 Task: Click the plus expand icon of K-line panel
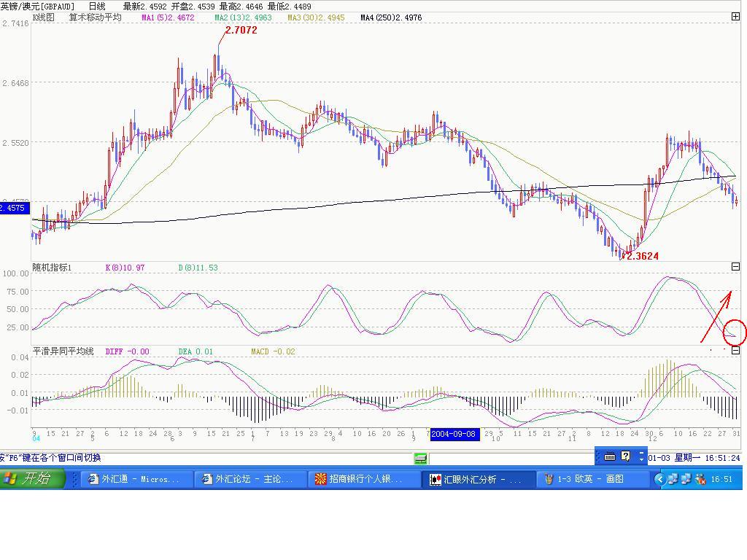click(735, 17)
